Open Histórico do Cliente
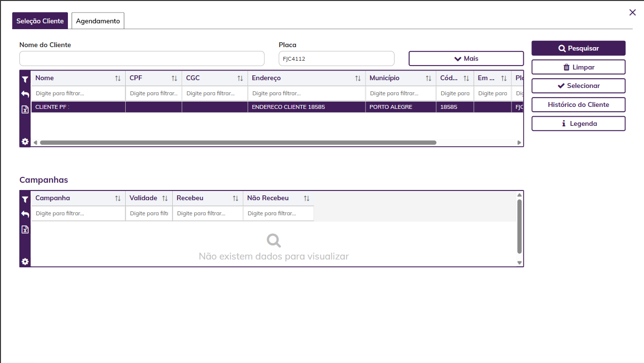This screenshot has height=363, width=644. click(x=578, y=104)
